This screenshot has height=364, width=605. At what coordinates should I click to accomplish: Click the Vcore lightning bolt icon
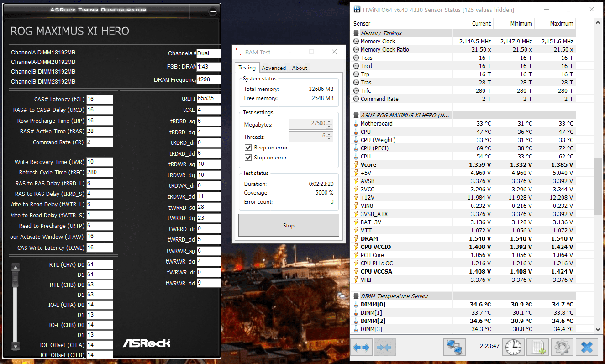coord(356,164)
